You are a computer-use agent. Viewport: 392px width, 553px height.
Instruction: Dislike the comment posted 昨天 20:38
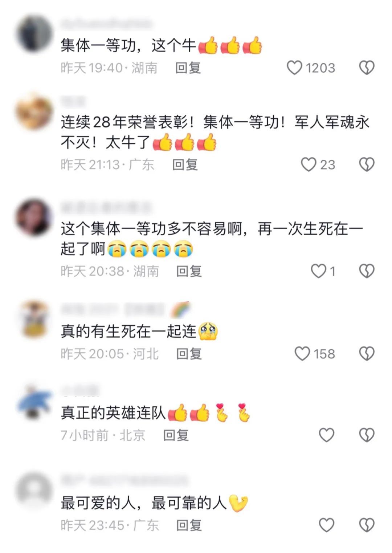point(367,271)
